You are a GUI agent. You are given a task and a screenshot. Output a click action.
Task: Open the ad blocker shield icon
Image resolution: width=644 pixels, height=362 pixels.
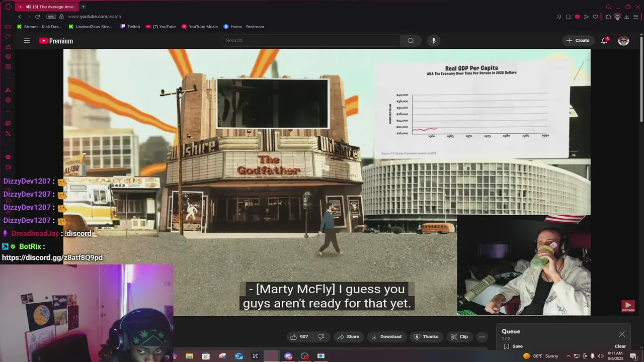(577, 17)
